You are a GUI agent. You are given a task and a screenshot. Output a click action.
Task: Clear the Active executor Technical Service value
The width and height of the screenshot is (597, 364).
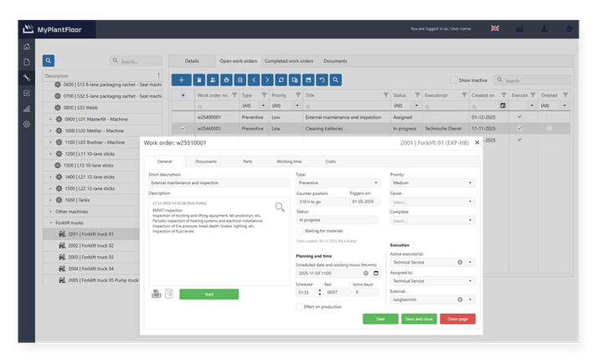click(x=460, y=262)
